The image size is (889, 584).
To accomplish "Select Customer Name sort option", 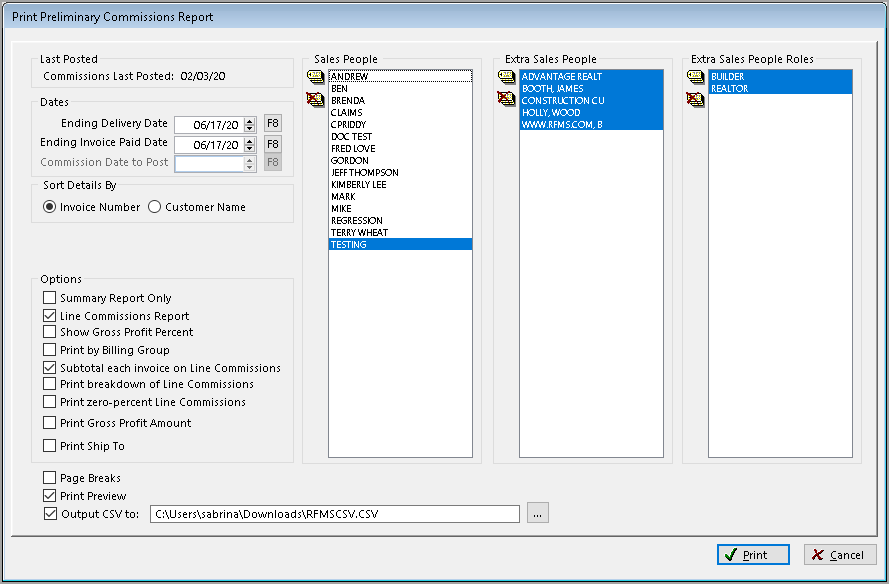I will point(154,207).
